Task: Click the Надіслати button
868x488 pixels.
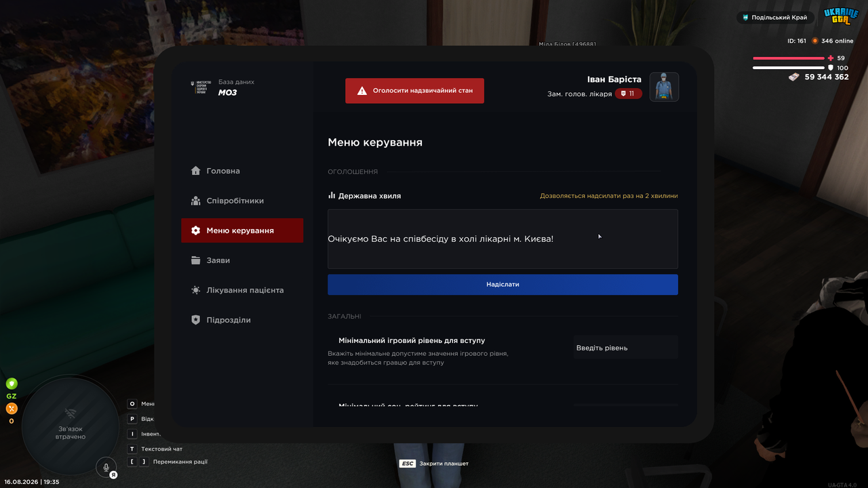Action: [502, 285]
